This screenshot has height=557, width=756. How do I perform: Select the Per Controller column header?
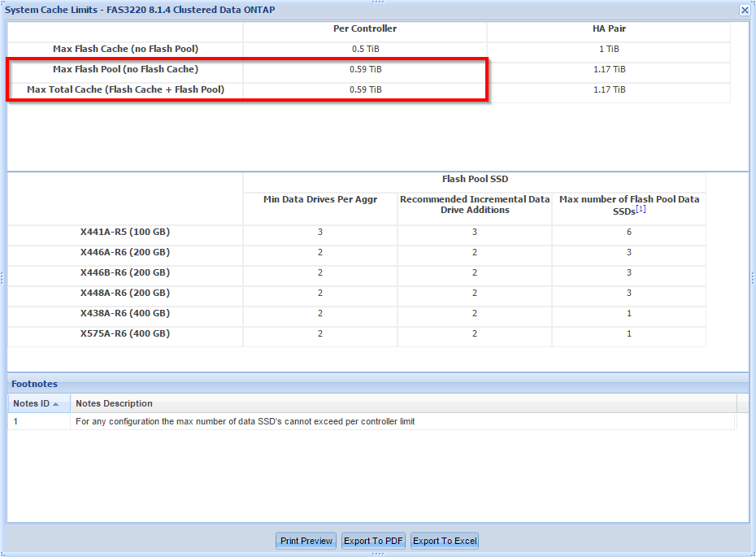pyautogui.click(x=365, y=28)
